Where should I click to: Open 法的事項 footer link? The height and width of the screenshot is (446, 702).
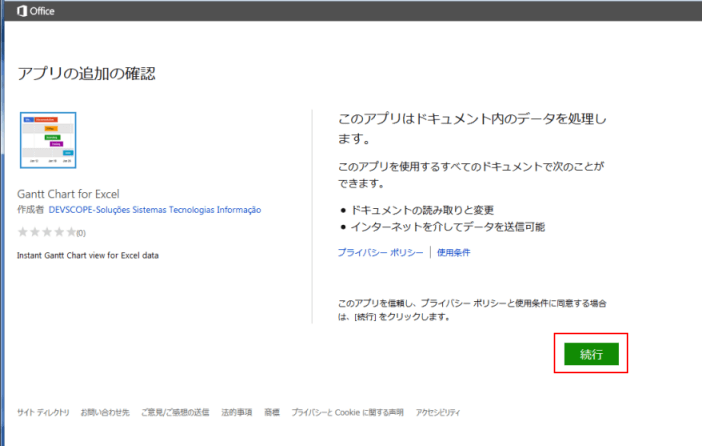[236, 412]
